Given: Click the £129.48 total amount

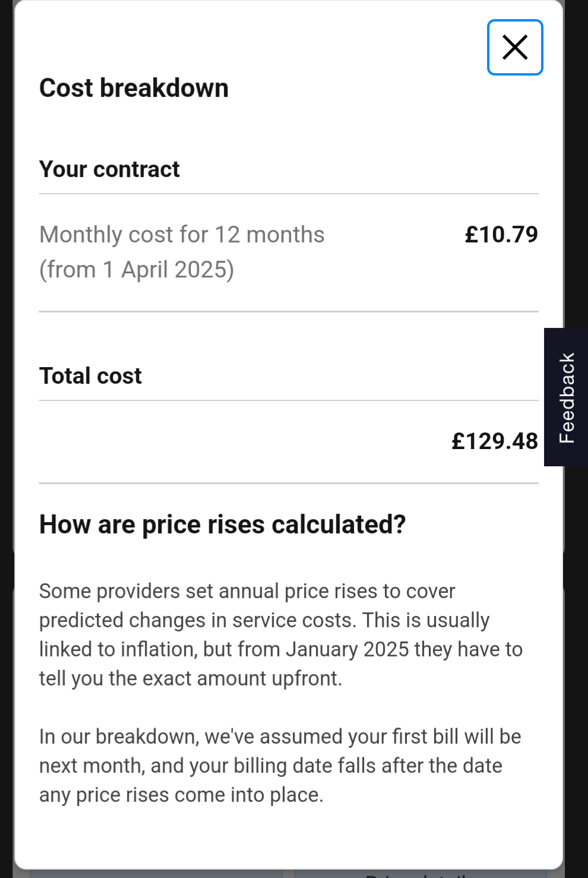Looking at the screenshot, I should pos(494,441).
